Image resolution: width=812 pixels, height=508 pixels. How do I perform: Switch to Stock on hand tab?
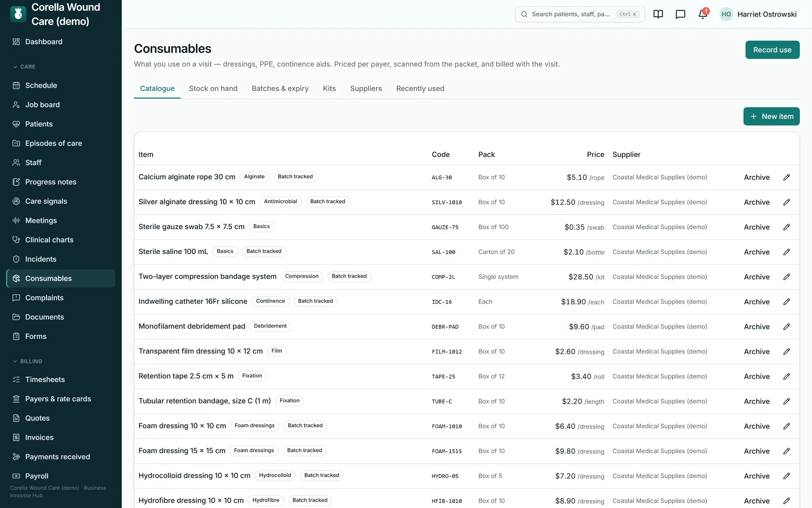coord(213,88)
